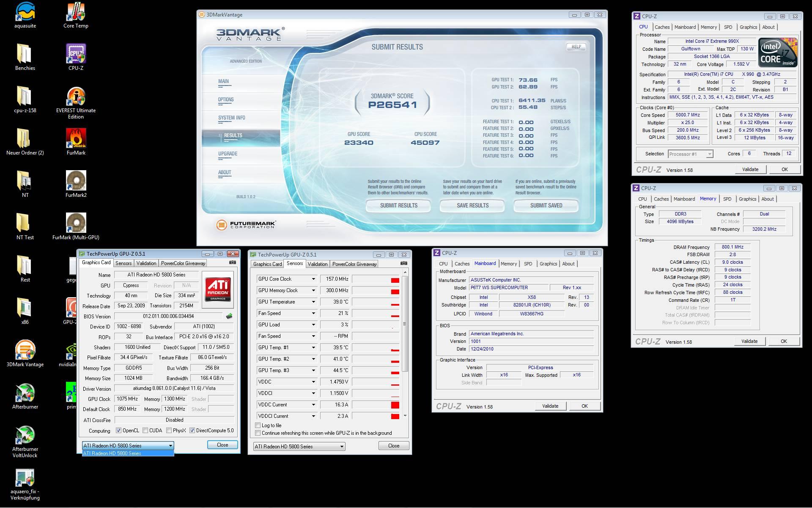This screenshot has height=508, width=812.
Task: Launch EVEREST Ultimate Edition
Action: click(x=76, y=103)
